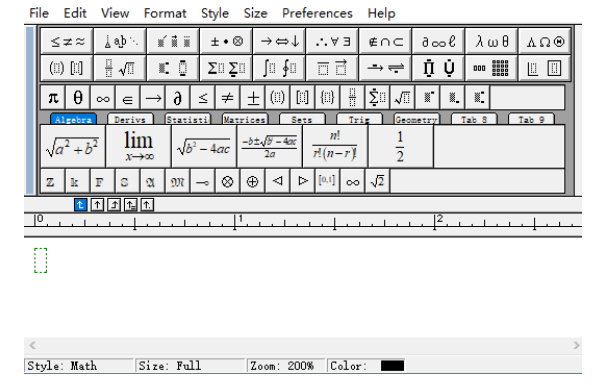Open miscellaneous symbols palette (∂∞ℓ)

[x=439, y=41]
